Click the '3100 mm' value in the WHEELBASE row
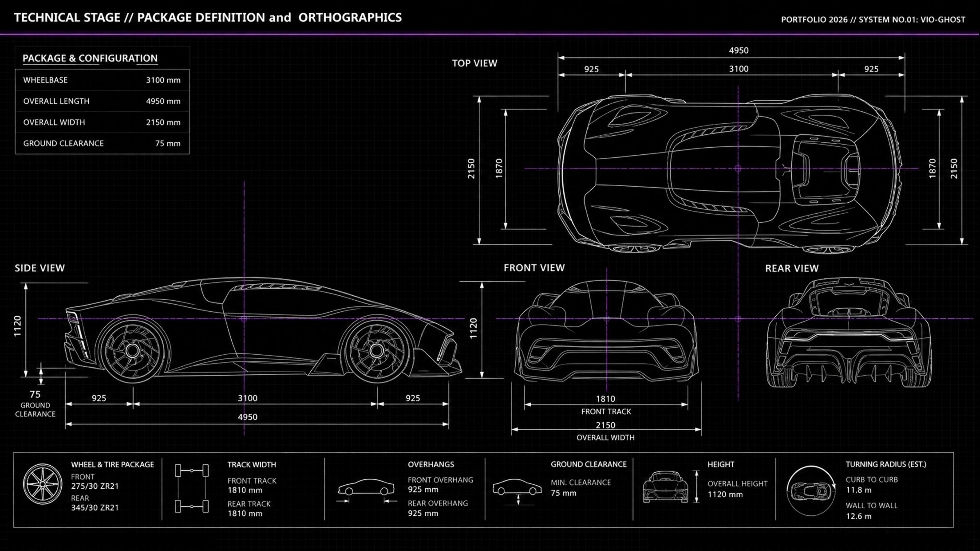This screenshot has height=551, width=980. (163, 80)
